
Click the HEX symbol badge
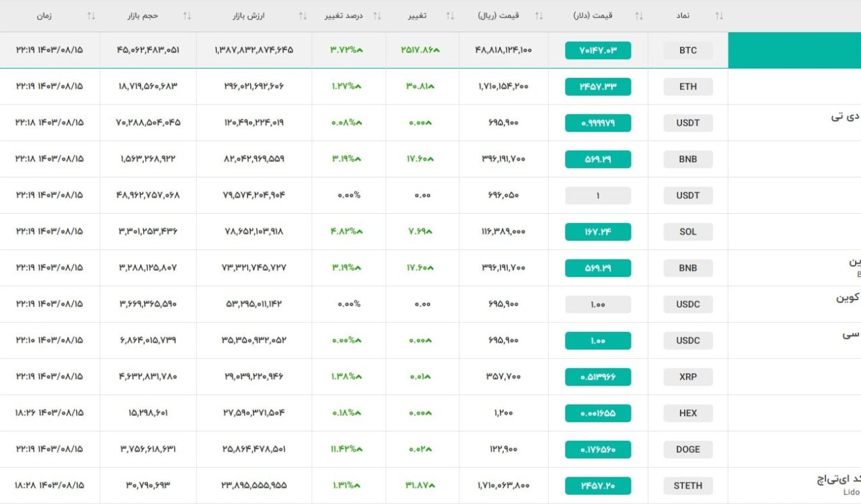(x=688, y=413)
